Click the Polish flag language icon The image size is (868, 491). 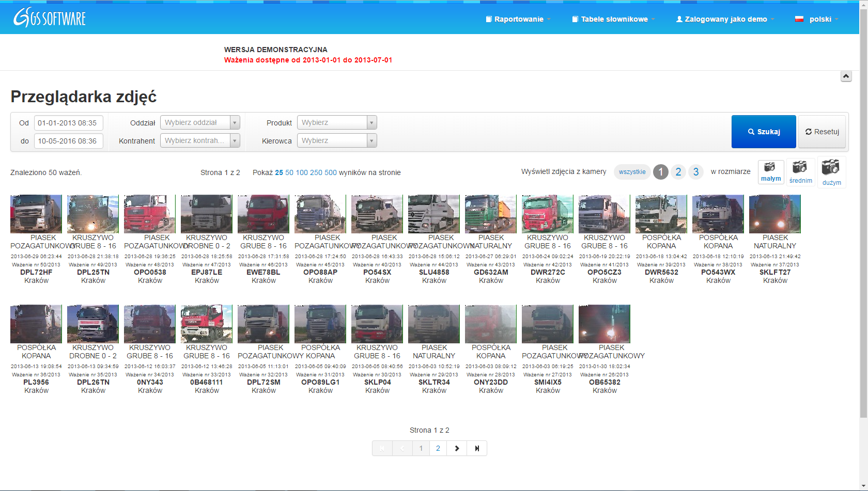[x=799, y=19]
